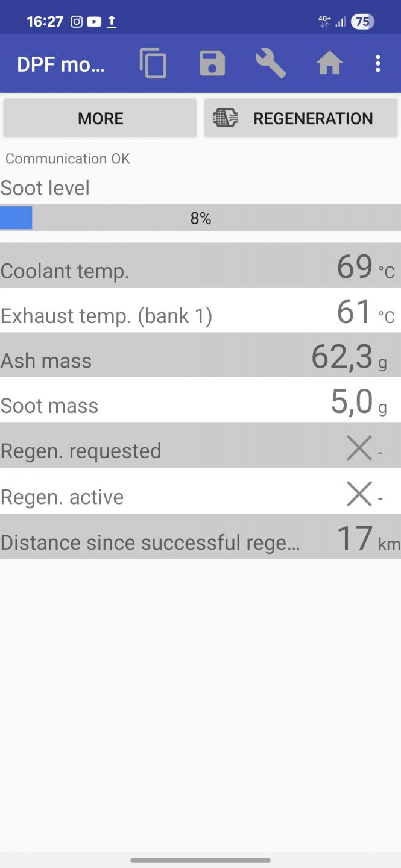Select the Exhaust temp. (bank 1) row
The width and height of the screenshot is (401, 868).
pyautogui.click(x=200, y=310)
